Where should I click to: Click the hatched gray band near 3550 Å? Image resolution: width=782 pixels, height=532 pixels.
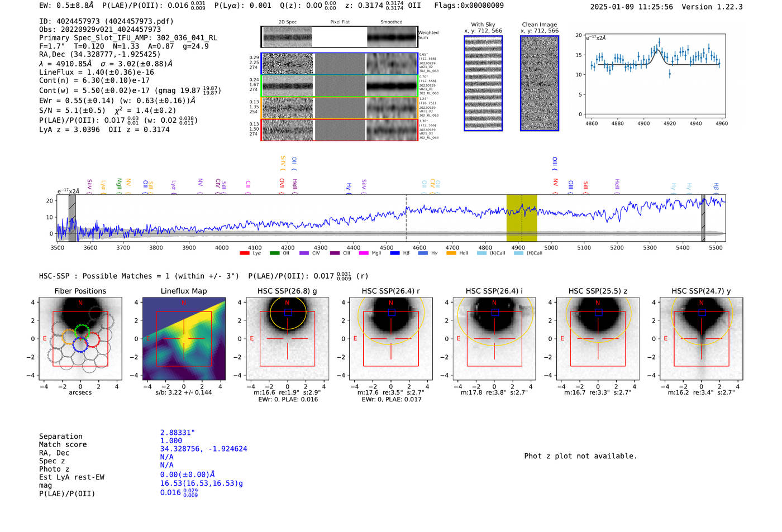tap(72, 218)
